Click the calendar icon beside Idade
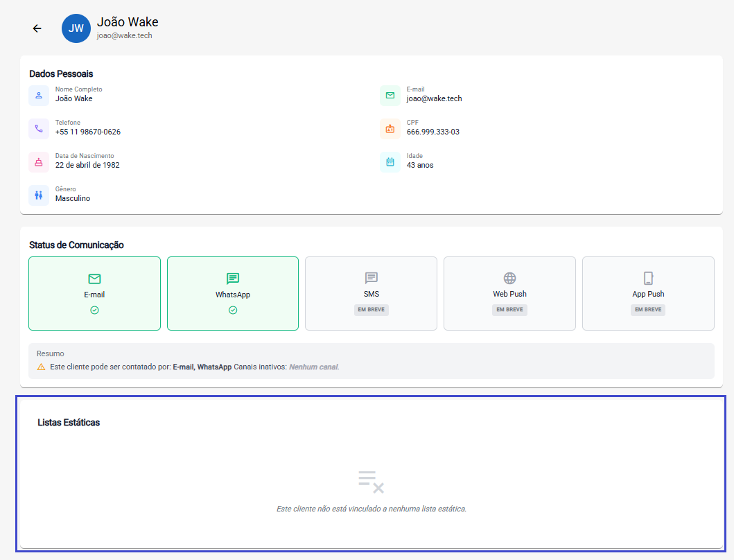 point(390,161)
